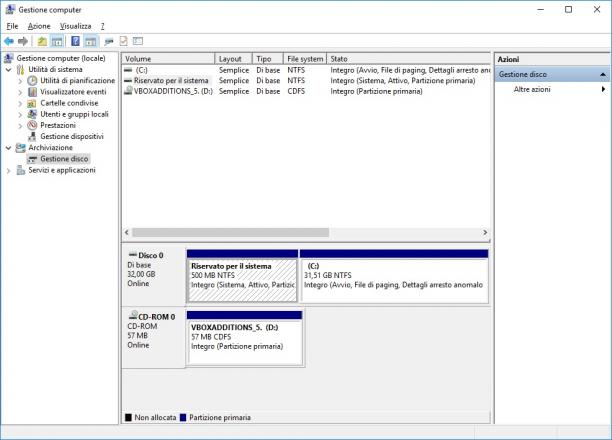Click the disk connect toolbar icon
612x440 pixels.
click(109, 41)
